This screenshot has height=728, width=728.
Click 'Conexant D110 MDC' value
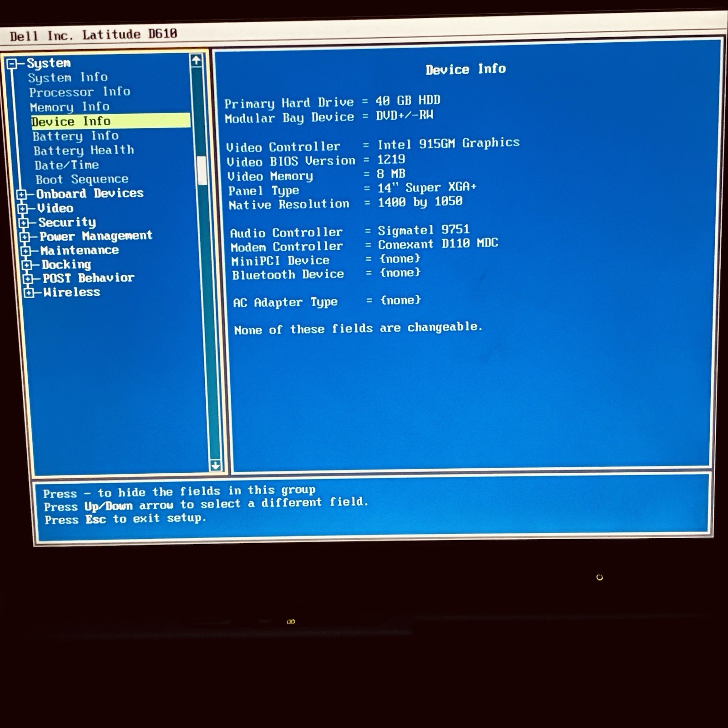[x=438, y=244]
